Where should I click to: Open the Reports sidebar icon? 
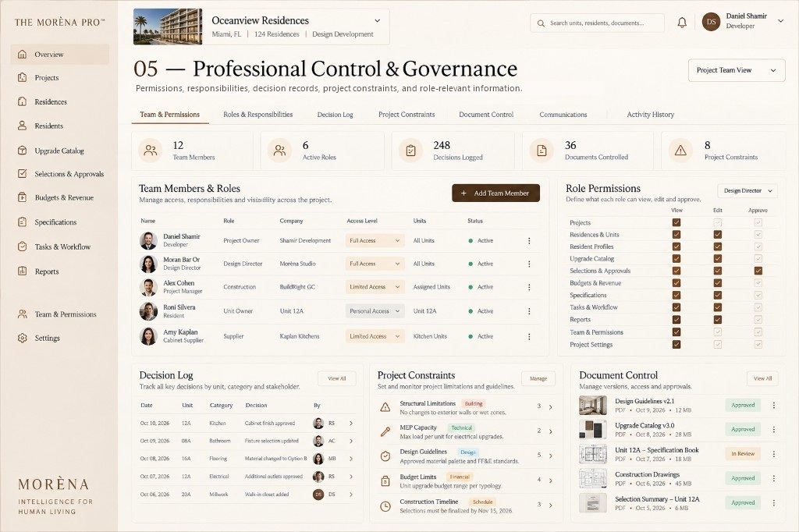pos(22,271)
